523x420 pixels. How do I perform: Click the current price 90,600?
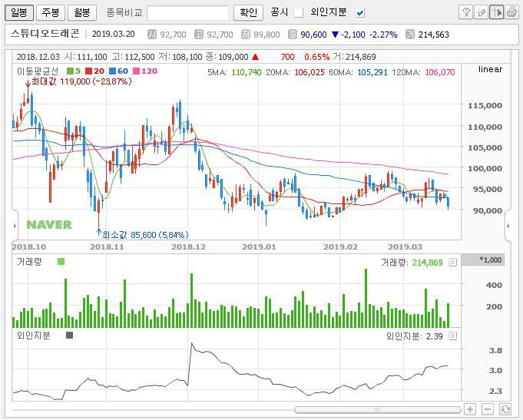point(313,35)
